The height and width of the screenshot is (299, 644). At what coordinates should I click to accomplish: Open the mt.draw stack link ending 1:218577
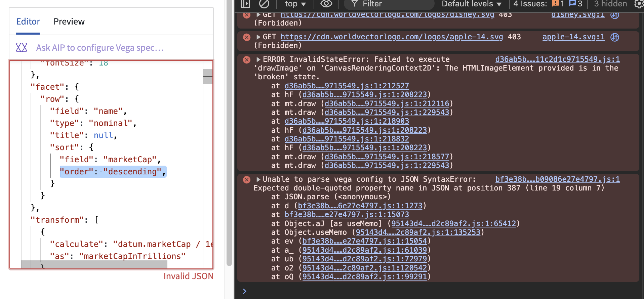click(x=387, y=157)
